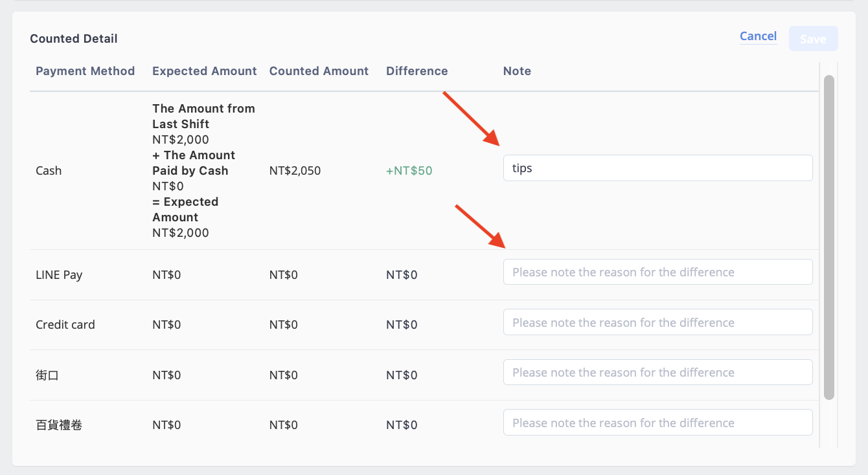
Task: Select the Note column header
Action: pos(517,71)
